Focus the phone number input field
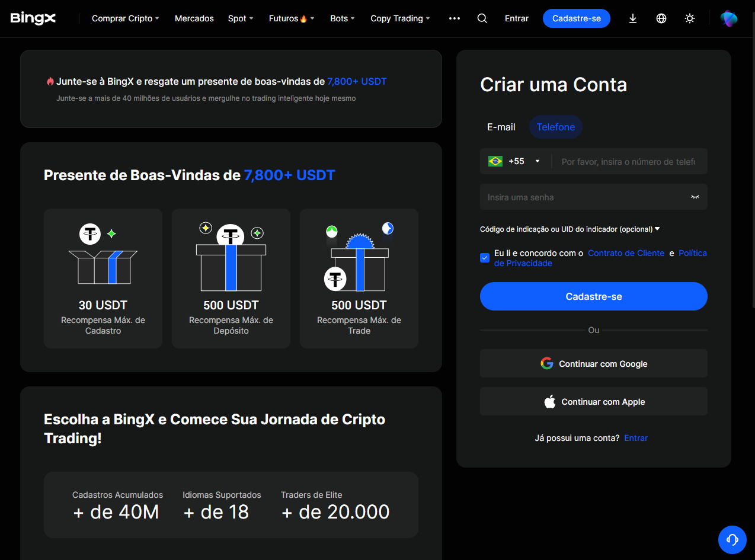 click(x=628, y=161)
